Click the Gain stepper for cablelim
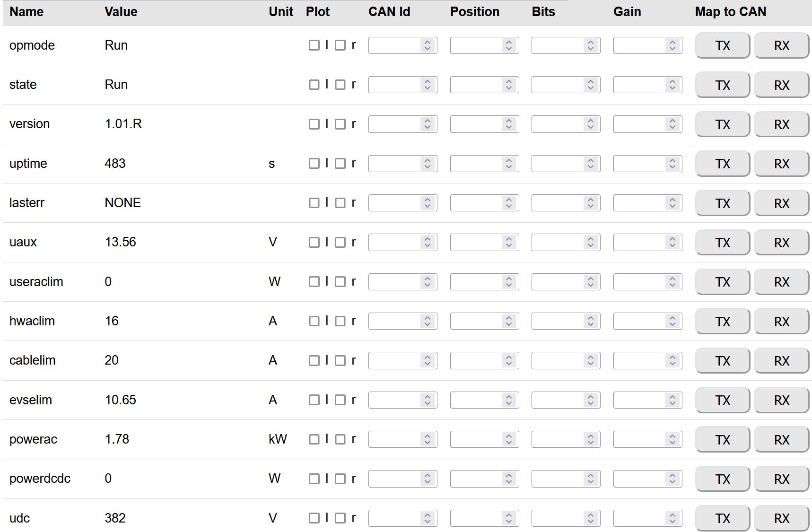812x532 pixels. point(672,361)
